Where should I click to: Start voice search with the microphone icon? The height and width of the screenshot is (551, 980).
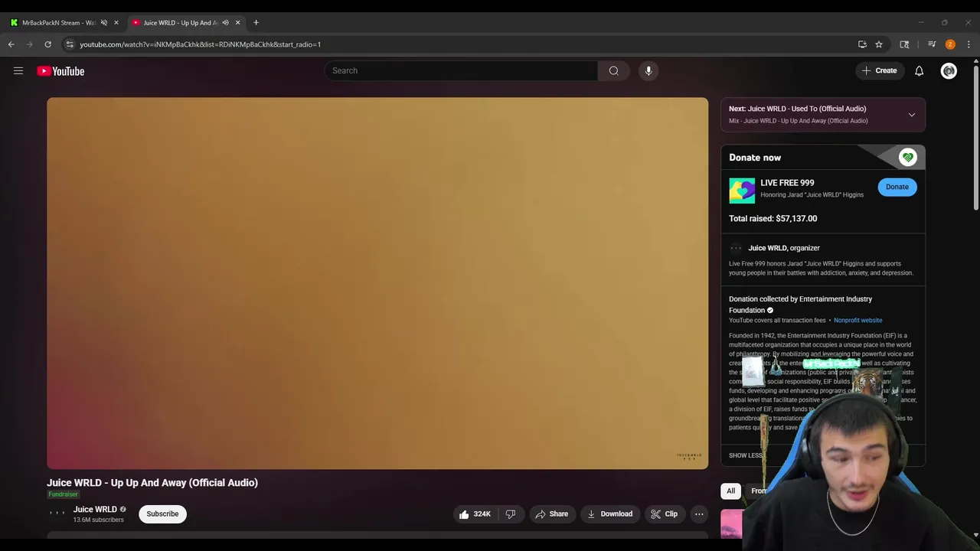pos(648,70)
